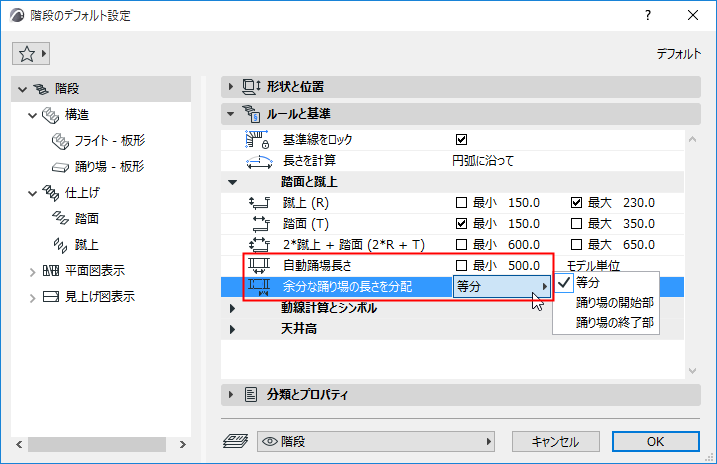717x464 pixels.
Task: Collapse the 踏面と蹴上 group
Action: [x=232, y=182]
